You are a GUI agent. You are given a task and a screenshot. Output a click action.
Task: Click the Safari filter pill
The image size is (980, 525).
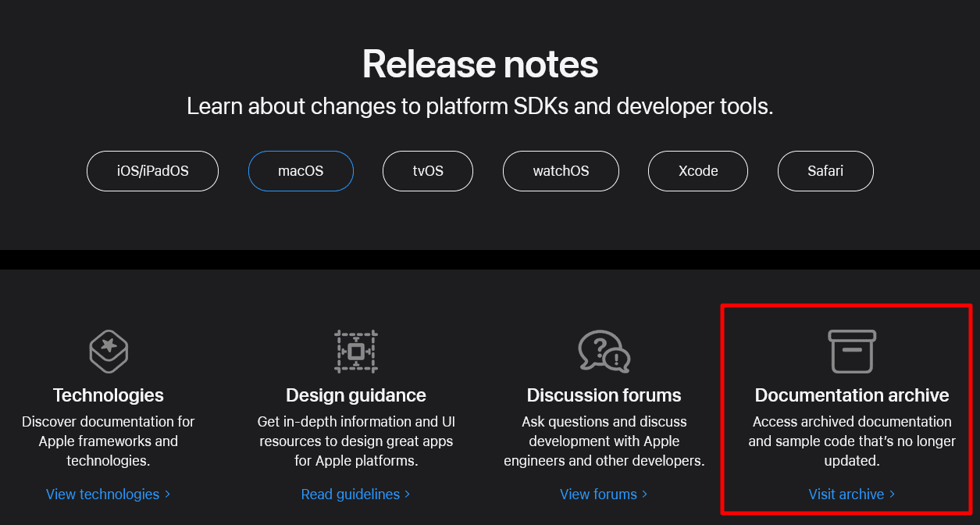825,170
